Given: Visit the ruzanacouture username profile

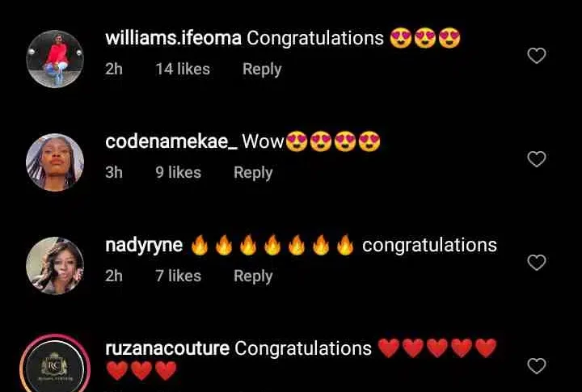Looking at the screenshot, I should [167, 348].
